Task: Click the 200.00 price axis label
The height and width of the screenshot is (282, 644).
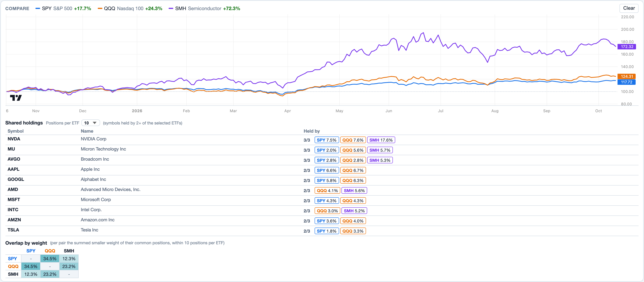Action: (627, 30)
